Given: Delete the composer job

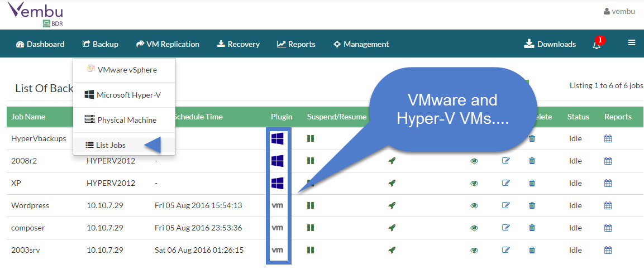Looking at the screenshot, I should [x=532, y=227].
